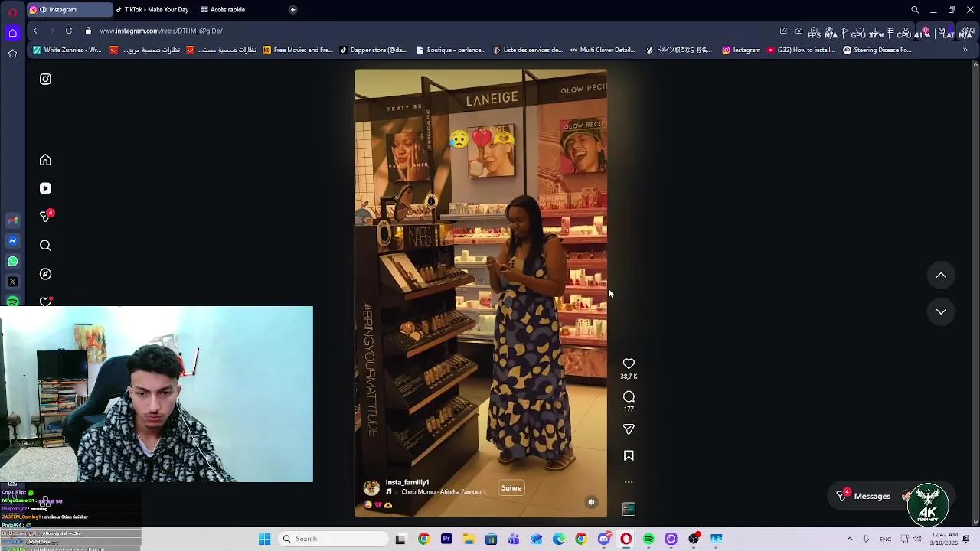Open Multi Clover Detail bookmark
Viewport: 980px width, 551px height.
point(603,51)
